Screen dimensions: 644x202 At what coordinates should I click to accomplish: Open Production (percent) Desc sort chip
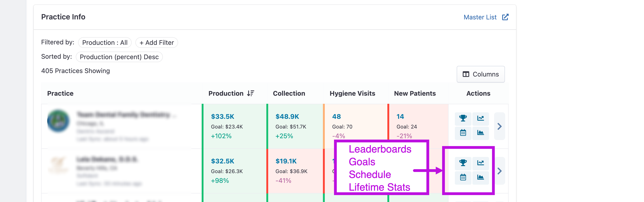(119, 57)
